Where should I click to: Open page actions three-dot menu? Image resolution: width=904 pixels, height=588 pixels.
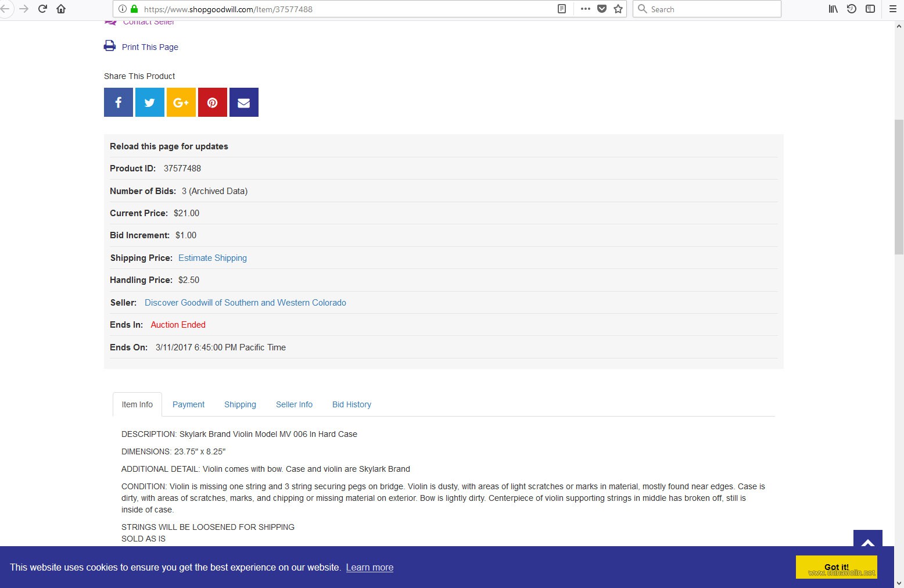point(585,9)
